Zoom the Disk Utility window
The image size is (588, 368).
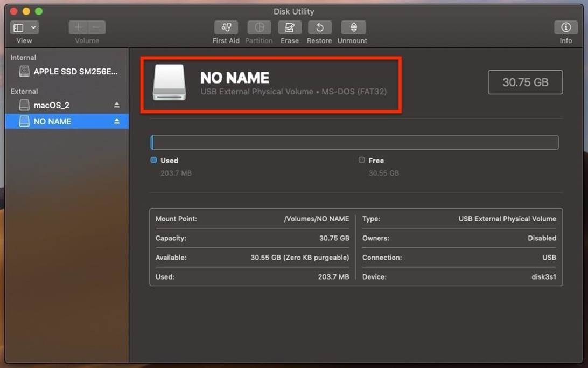pos(39,11)
